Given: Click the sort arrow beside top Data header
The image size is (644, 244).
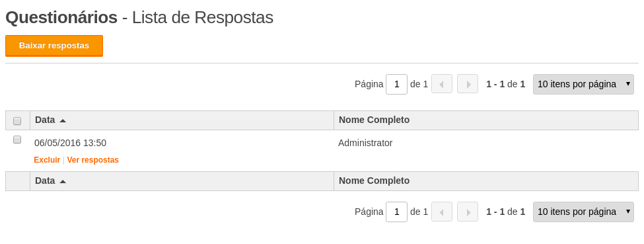Looking at the screenshot, I should point(63,120).
